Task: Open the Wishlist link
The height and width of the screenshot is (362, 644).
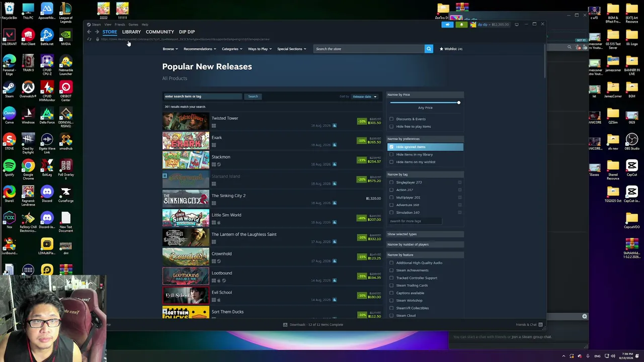Action: coord(451,49)
